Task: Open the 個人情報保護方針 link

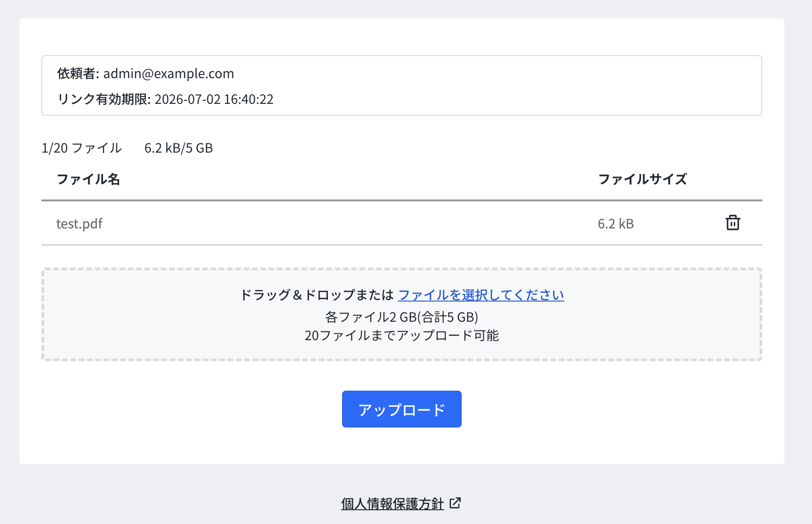Action: pyautogui.click(x=392, y=504)
